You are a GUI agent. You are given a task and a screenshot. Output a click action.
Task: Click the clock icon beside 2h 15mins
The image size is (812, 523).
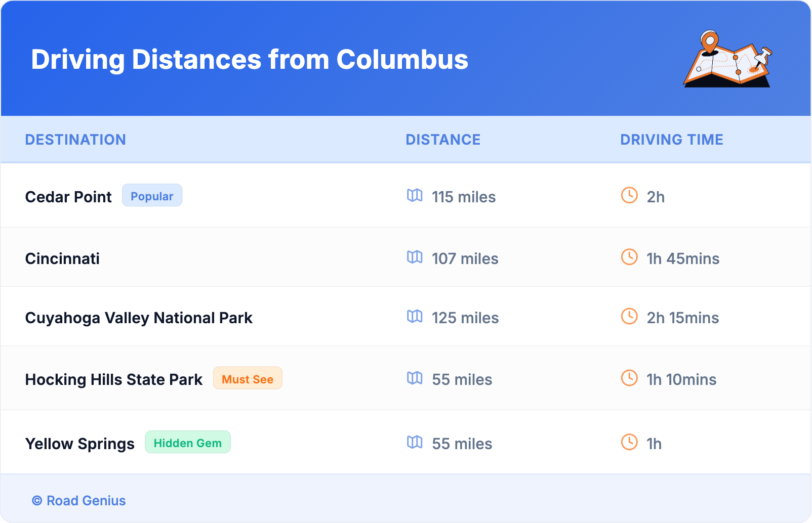629,317
